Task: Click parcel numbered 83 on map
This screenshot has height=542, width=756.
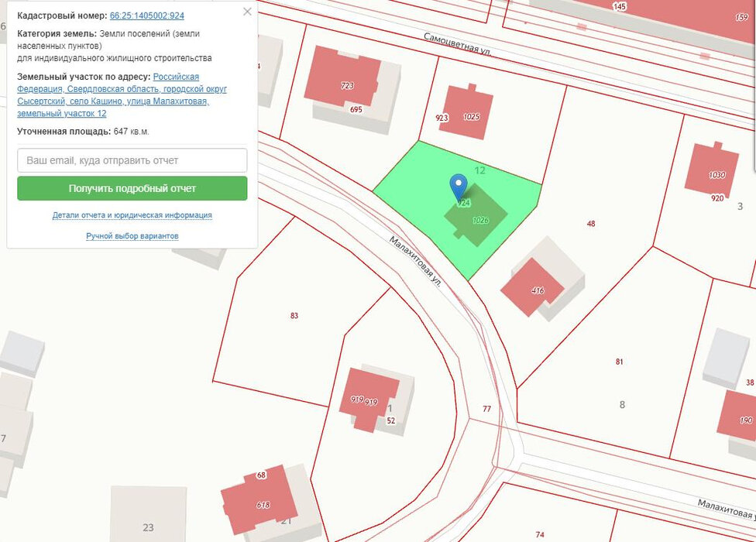Action: pos(294,316)
